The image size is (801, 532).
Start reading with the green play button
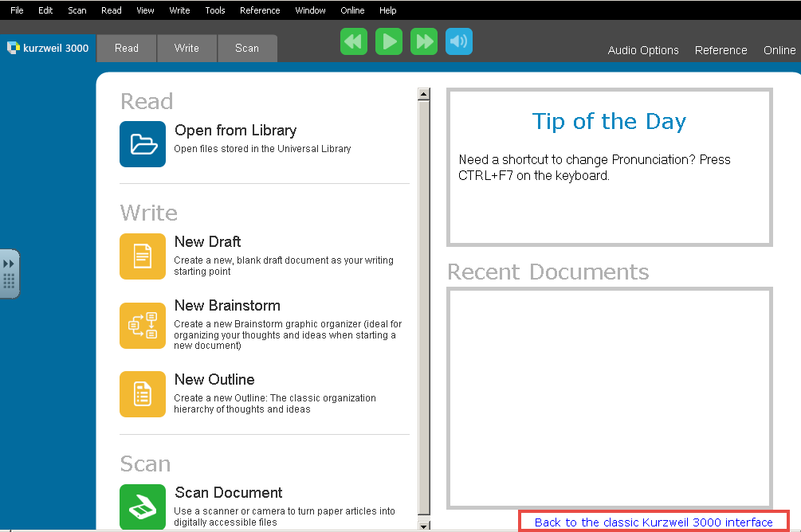tap(389, 41)
